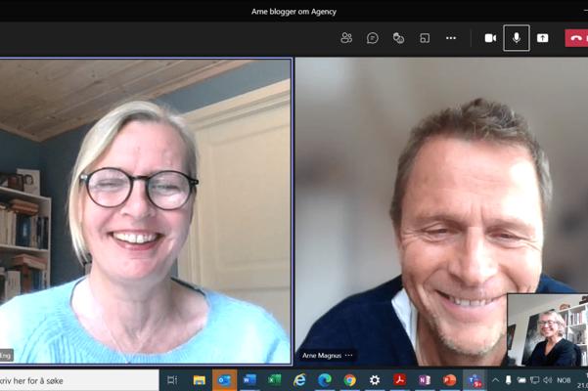Open breakout rooms icon
Viewport: 588px width, 391px height.
coord(425,38)
